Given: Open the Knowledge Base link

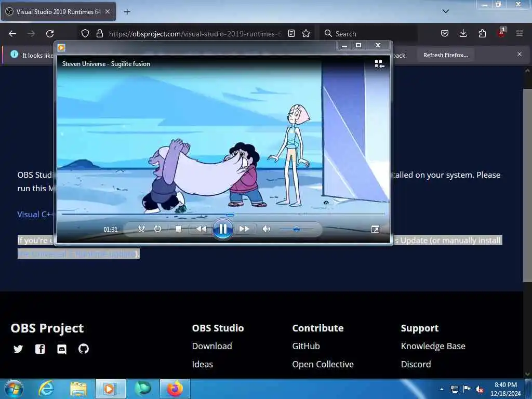Looking at the screenshot, I should point(433,346).
